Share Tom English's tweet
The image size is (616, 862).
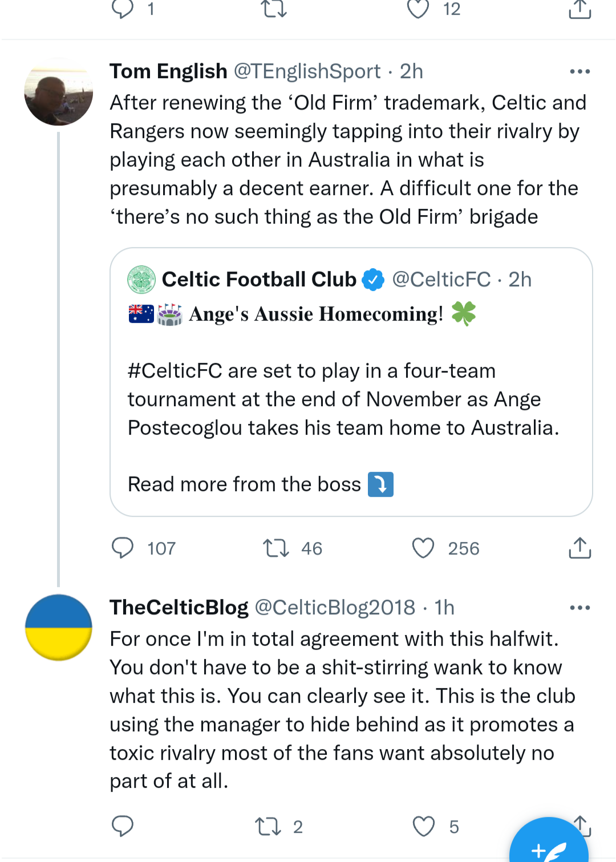(x=579, y=548)
